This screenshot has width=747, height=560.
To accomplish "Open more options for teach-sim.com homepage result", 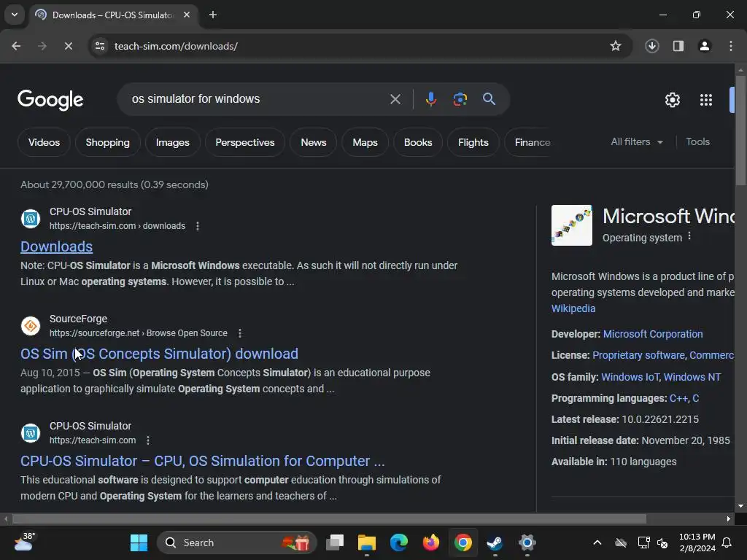I will pos(148,440).
